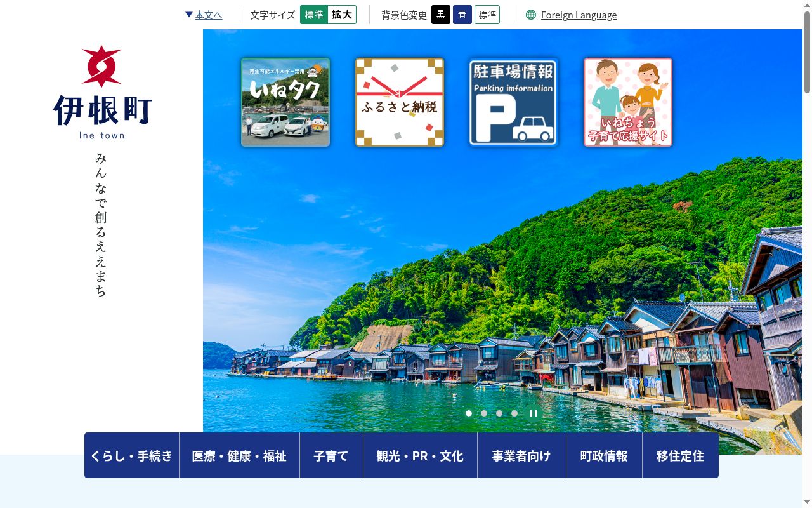Change background color to black (黒)
This screenshot has height=508, width=812.
point(441,15)
